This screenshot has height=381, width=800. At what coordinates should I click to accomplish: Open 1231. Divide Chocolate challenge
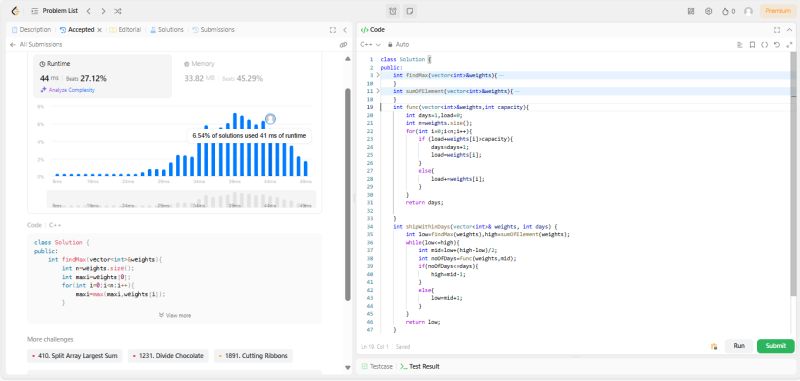pos(168,356)
